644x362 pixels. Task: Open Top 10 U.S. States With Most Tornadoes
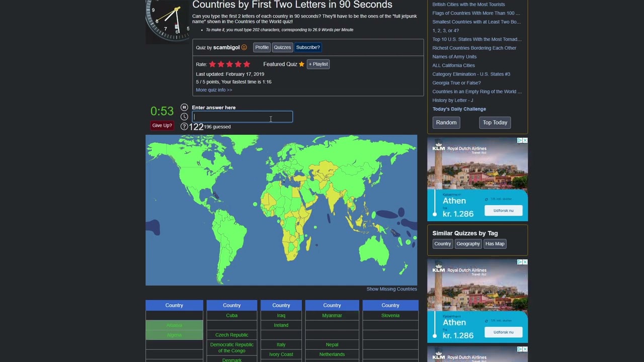click(x=477, y=39)
